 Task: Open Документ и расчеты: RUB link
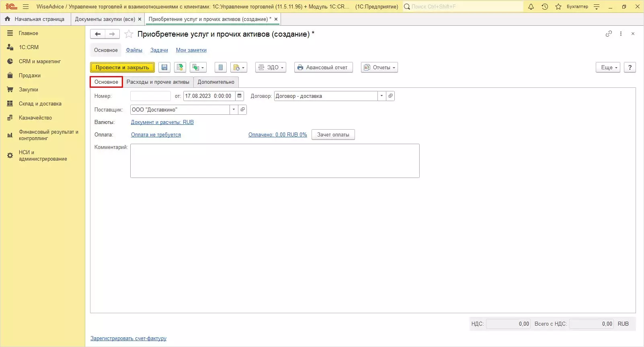tap(162, 122)
